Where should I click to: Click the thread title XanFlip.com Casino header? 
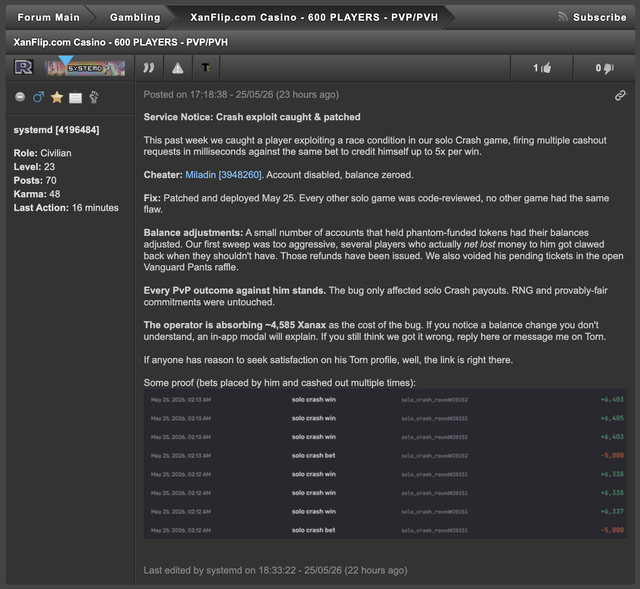[x=120, y=42]
